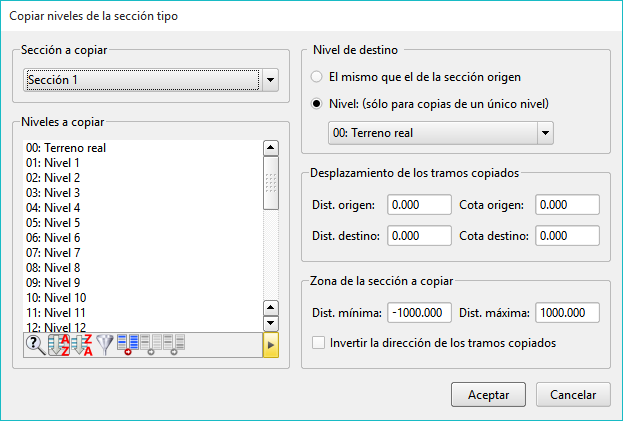Click the 'Cota destino' input field
This screenshot has width=623, height=421.
click(567, 236)
